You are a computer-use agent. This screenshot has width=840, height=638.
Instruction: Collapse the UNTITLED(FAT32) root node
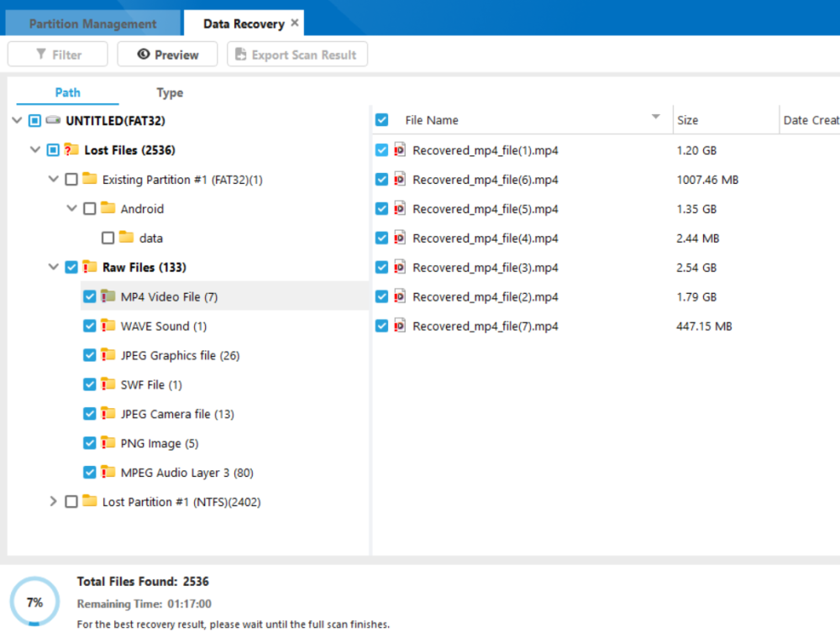tap(17, 121)
